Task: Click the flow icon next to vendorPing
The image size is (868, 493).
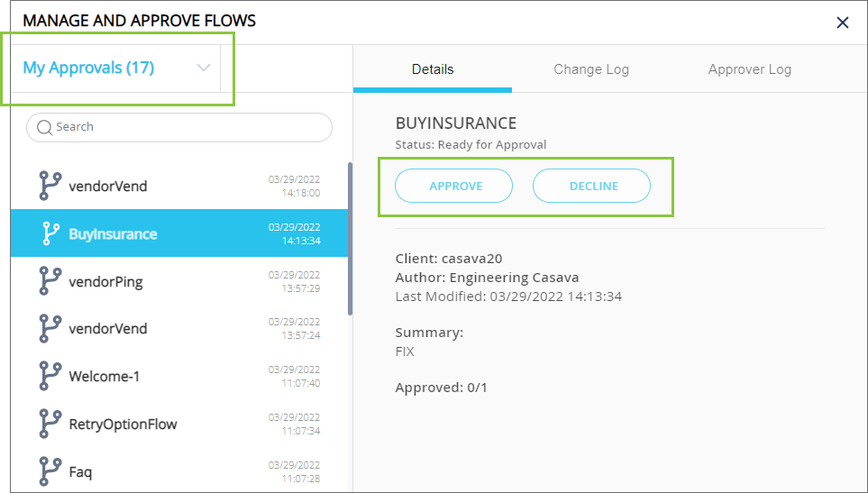Action: (50, 281)
